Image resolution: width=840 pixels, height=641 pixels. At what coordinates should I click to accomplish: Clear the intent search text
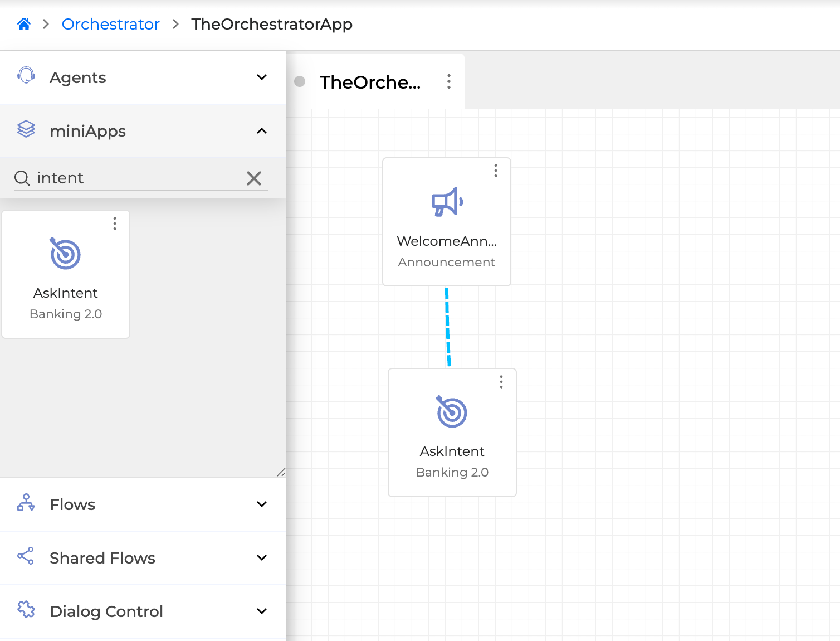click(x=254, y=178)
